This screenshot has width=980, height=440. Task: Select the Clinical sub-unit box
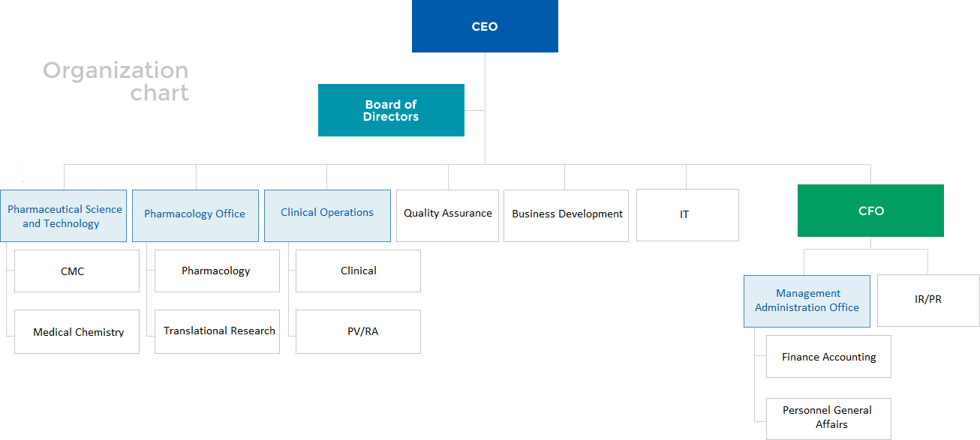click(358, 271)
